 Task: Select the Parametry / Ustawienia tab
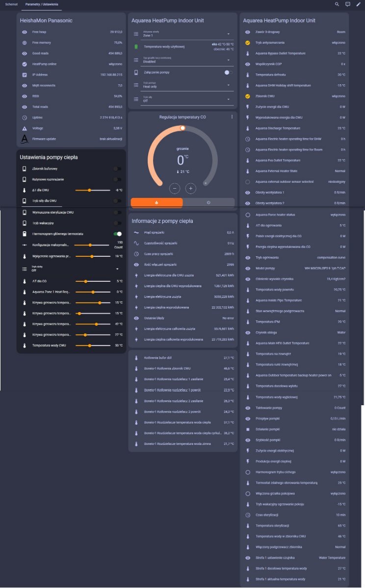(42, 4)
